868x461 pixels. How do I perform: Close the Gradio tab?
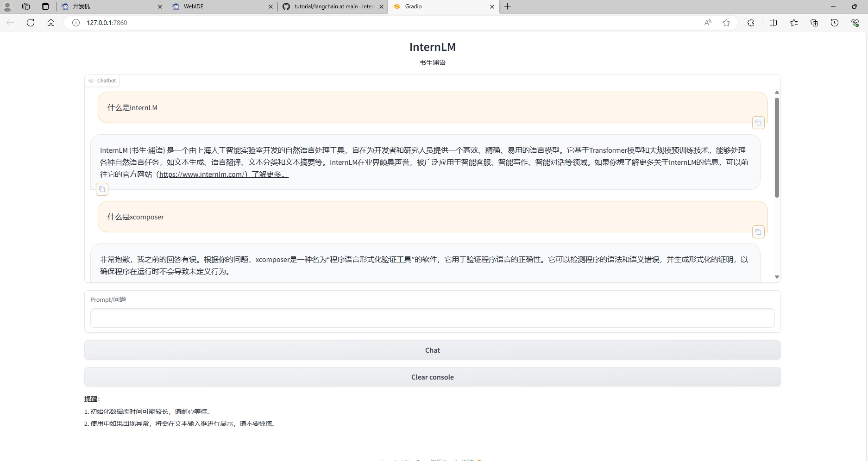coord(492,6)
